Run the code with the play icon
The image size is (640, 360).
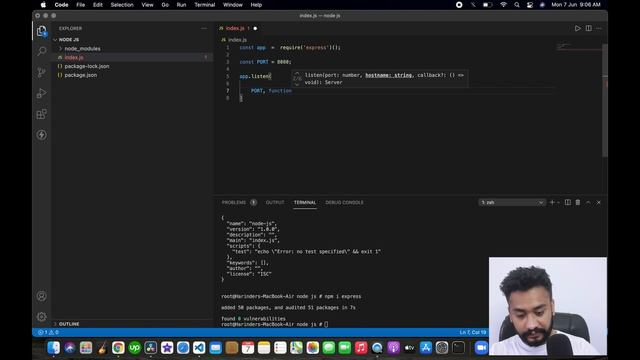coord(578,29)
